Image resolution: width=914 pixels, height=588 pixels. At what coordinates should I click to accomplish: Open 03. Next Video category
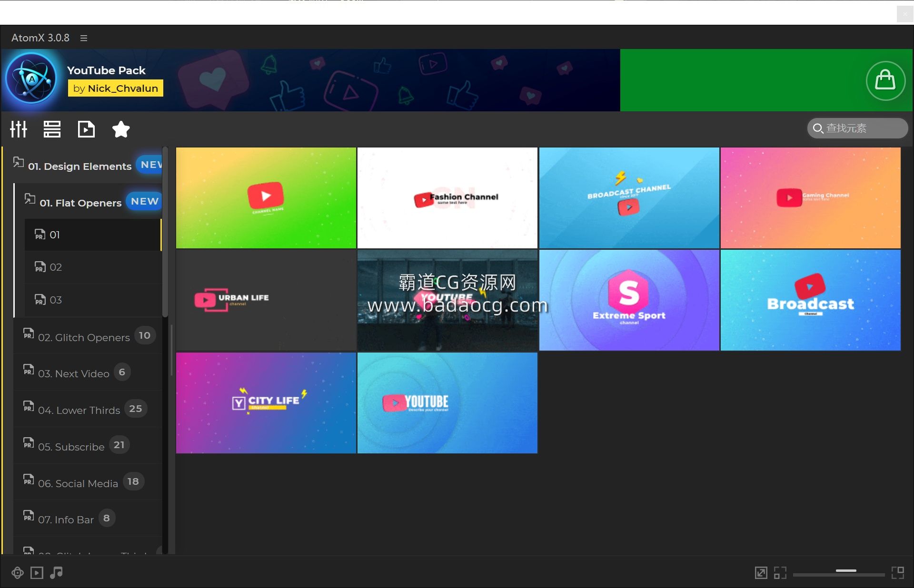[88, 373]
